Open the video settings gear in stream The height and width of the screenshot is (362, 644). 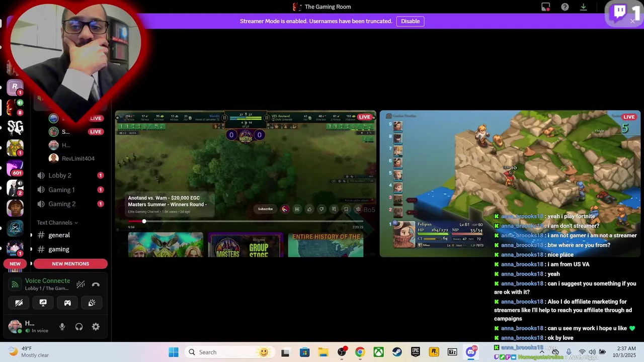click(x=358, y=209)
